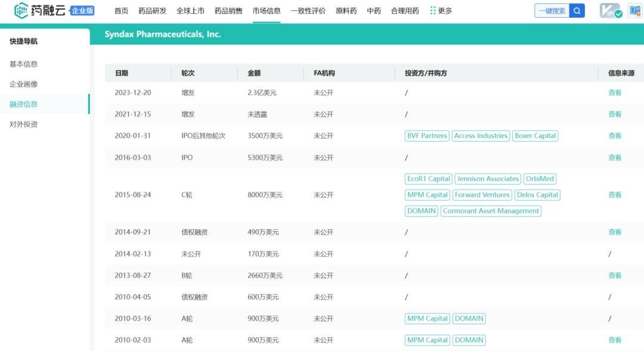Select the 490万美元 amount cell
The height and width of the screenshot is (351, 644).
(263, 232)
